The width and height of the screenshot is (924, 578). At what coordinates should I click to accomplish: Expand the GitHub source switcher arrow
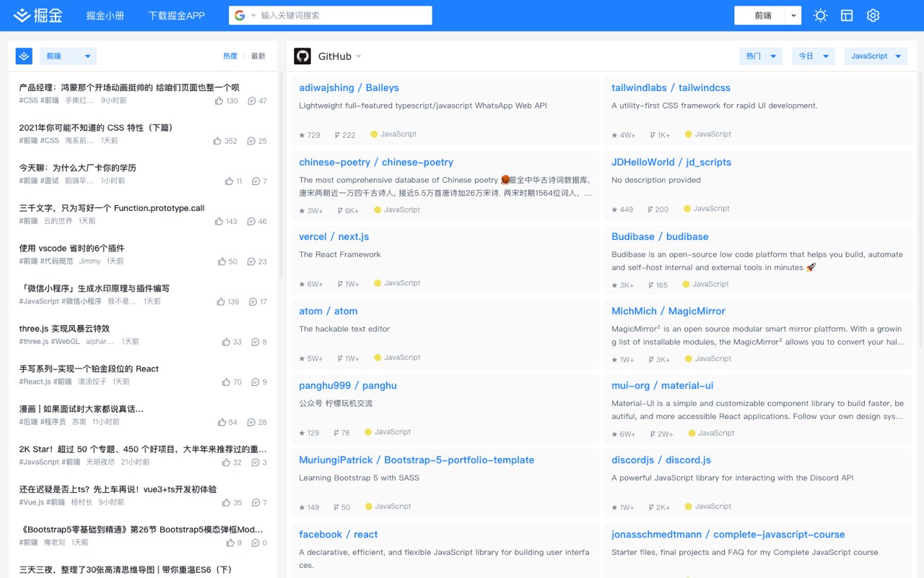coord(359,57)
